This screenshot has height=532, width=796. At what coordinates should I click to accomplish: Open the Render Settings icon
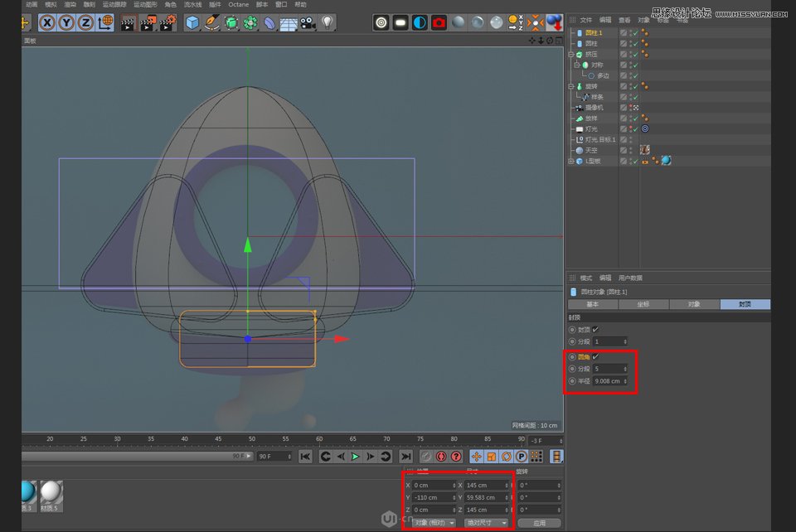(166, 22)
